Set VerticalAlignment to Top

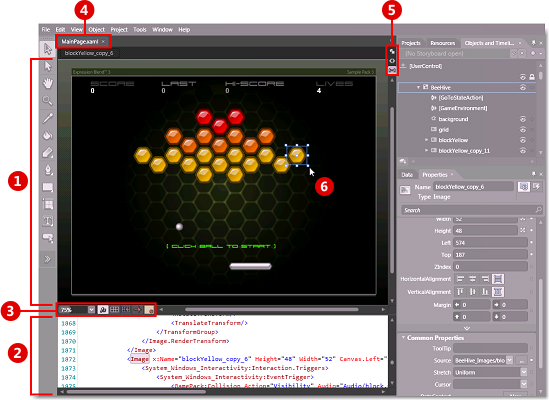[461, 292]
